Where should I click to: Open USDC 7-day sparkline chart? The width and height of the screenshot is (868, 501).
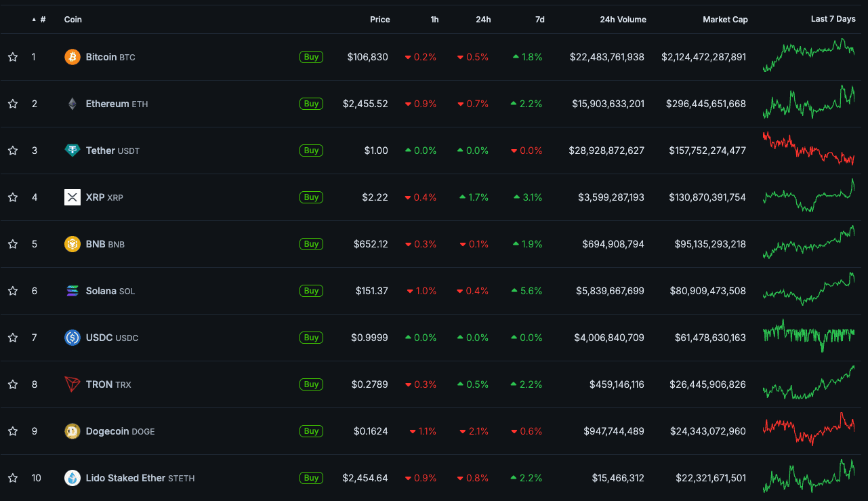(809, 336)
